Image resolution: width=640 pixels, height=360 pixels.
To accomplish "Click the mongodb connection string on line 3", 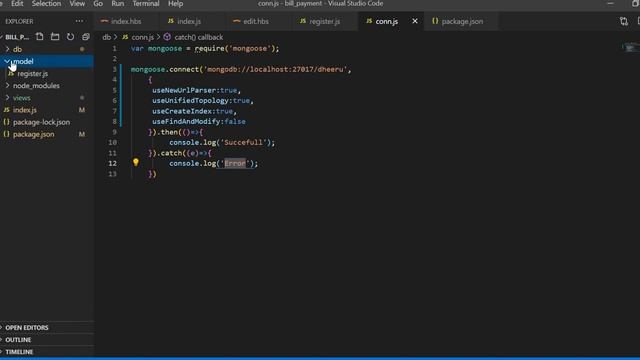I will point(276,69).
